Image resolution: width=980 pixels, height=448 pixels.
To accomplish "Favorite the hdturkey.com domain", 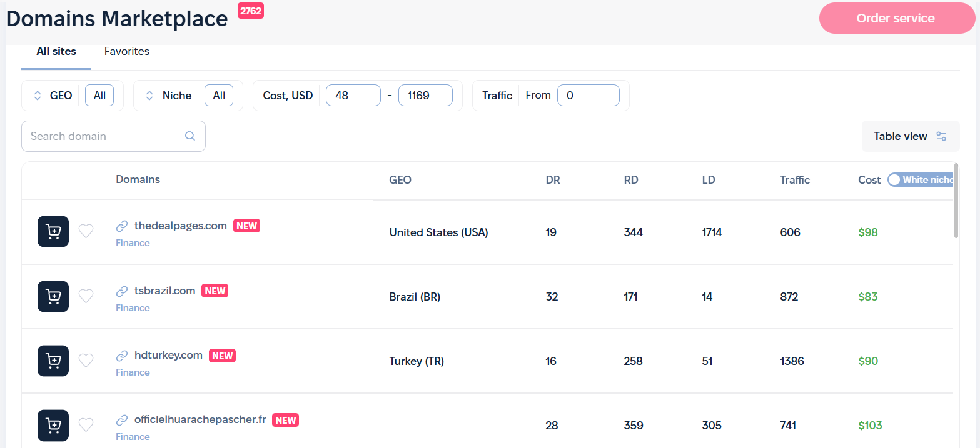I will coord(86,361).
